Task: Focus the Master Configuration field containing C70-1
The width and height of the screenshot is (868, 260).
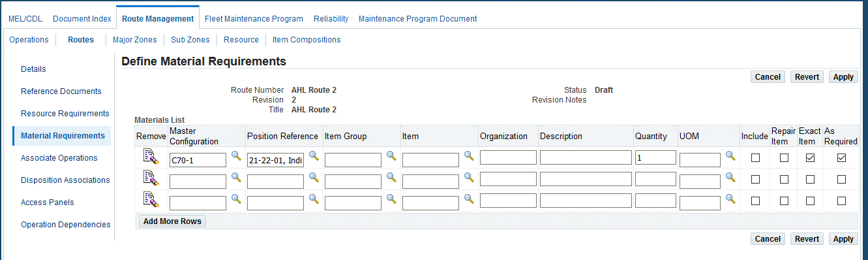Action: point(198,159)
